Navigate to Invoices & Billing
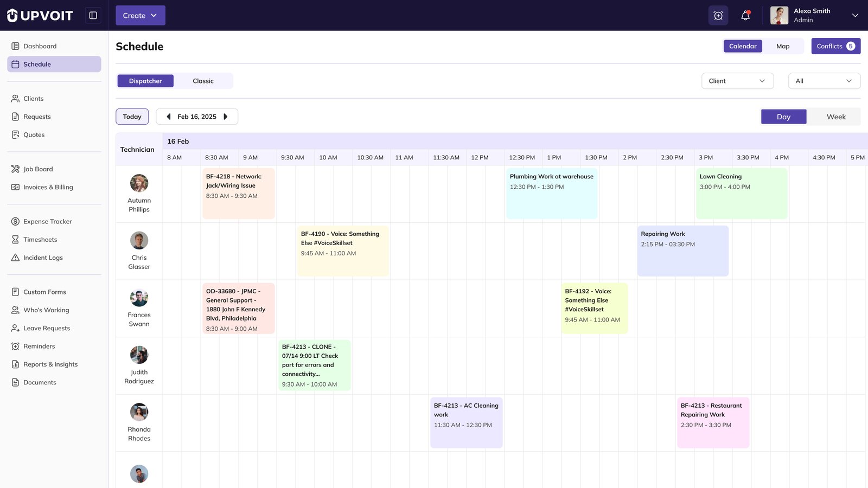The height and width of the screenshot is (488, 868). click(48, 187)
